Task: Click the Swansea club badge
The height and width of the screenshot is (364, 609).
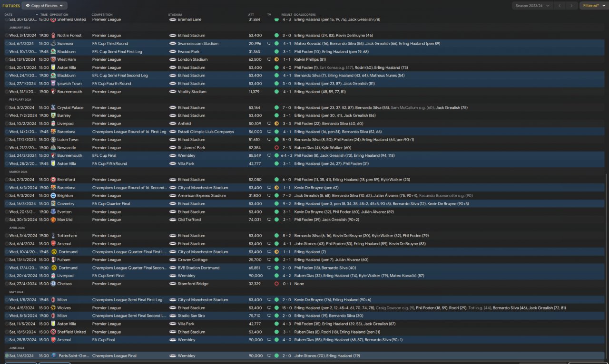Action: click(53, 44)
